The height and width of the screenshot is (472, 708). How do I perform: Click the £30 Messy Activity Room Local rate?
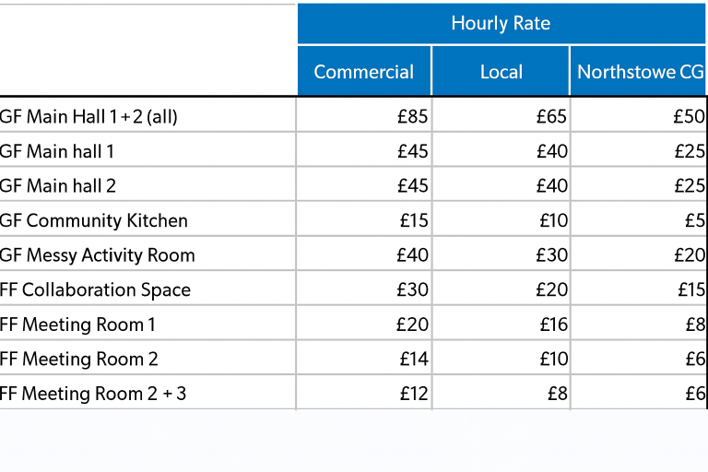click(551, 255)
